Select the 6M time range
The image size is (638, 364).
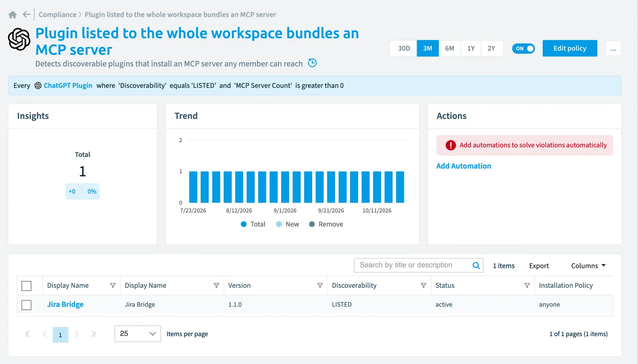click(x=450, y=48)
